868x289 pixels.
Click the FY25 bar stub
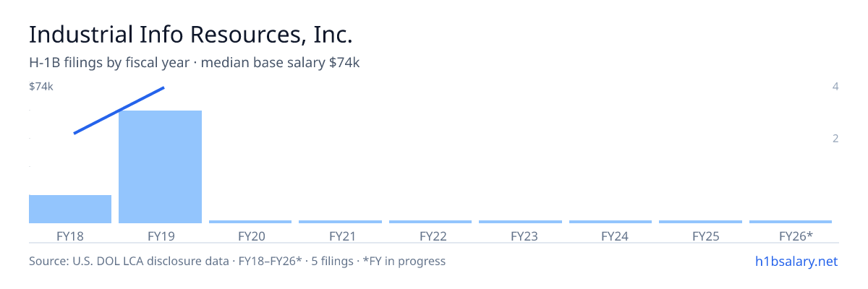(700, 222)
